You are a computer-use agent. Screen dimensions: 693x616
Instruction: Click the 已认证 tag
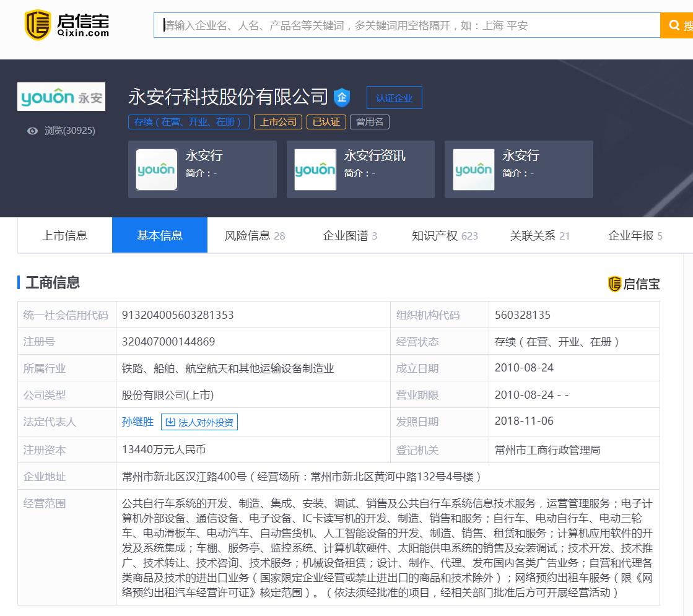pos(326,122)
